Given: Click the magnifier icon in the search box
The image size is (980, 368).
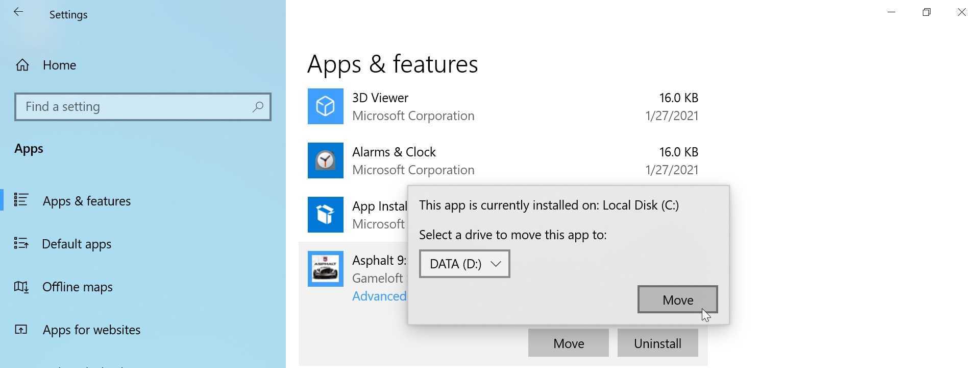Looking at the screenshot, I should 258,107.
